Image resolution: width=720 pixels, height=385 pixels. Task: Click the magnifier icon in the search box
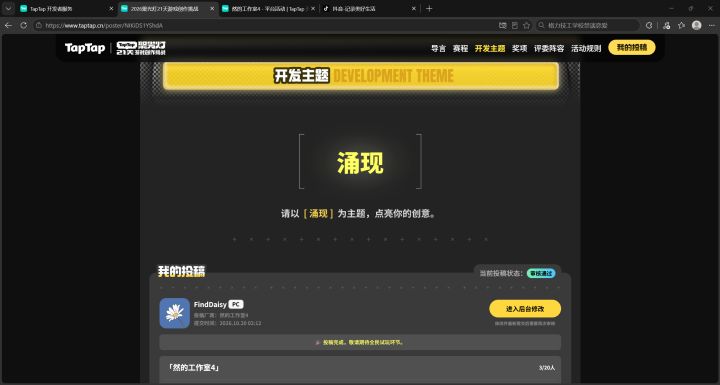[x=541, y=25]
